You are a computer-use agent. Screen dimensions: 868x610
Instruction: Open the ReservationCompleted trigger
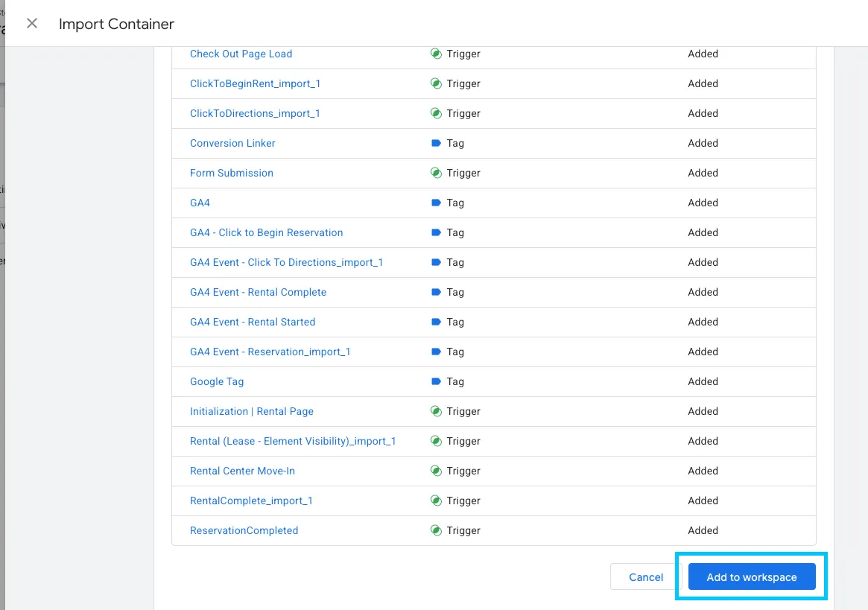coord(244,531)
